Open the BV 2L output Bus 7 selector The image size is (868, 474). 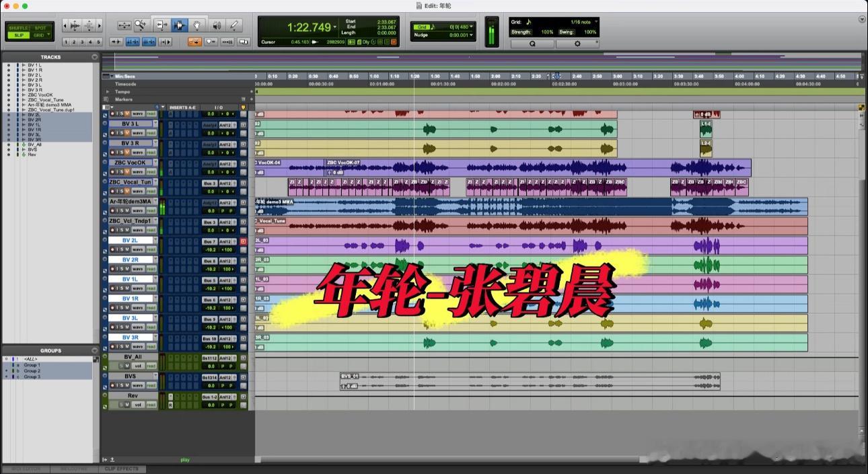coord(210,241)
